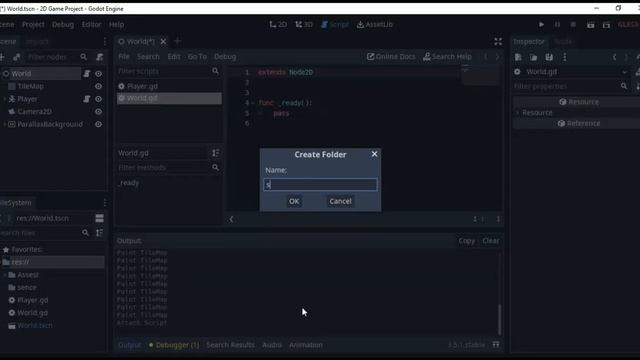This screenshot has width=640, height=360.
Task: Collapse script panel with left arrow
Action: coord(231,219)
